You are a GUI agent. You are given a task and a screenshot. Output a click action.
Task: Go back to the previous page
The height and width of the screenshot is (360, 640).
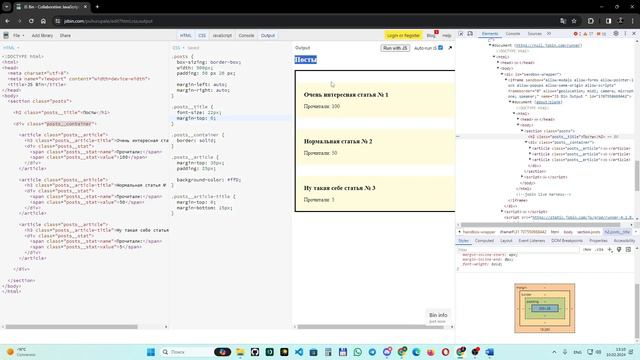tap(7, 21)
